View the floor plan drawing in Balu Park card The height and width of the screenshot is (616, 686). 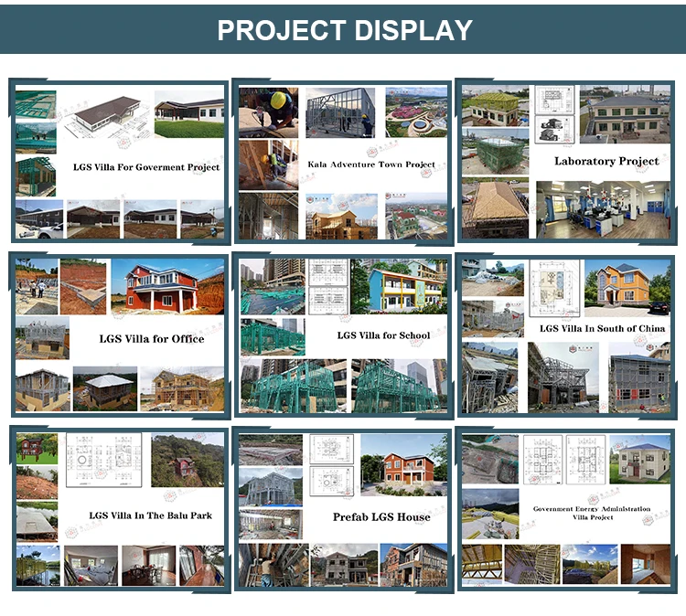[x=103, y=460]
